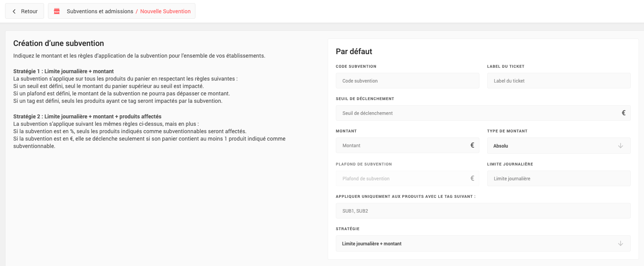Focus the product tag field SUB1, SUB2
The image size is (644, 266).
tap(483, 211)
